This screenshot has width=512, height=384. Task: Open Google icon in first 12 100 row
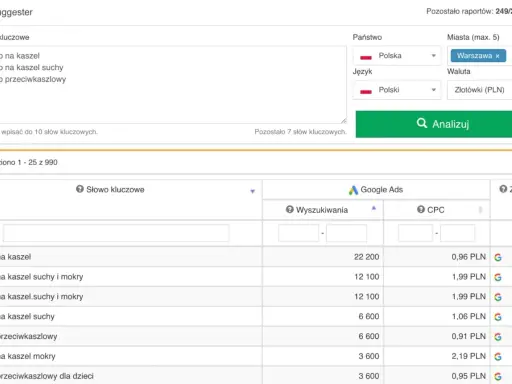pyautogui.click(x=498, y=277)
